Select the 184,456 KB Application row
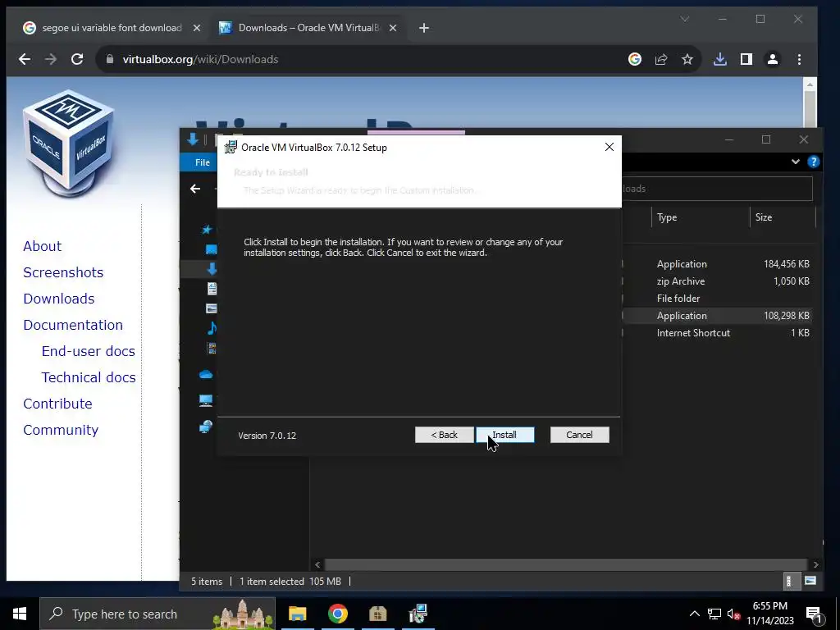Viewport: 840px width, 630px height. 718,264
